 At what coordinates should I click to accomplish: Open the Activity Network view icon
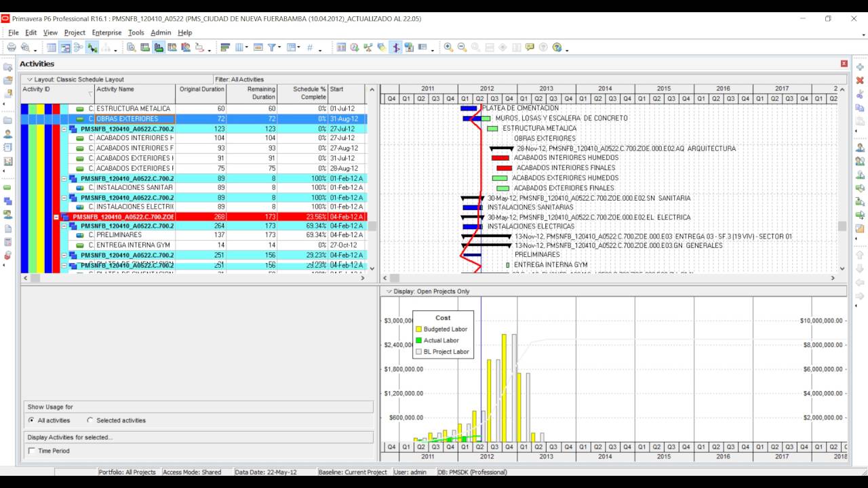pyautogui.click(x=79, y=47)
